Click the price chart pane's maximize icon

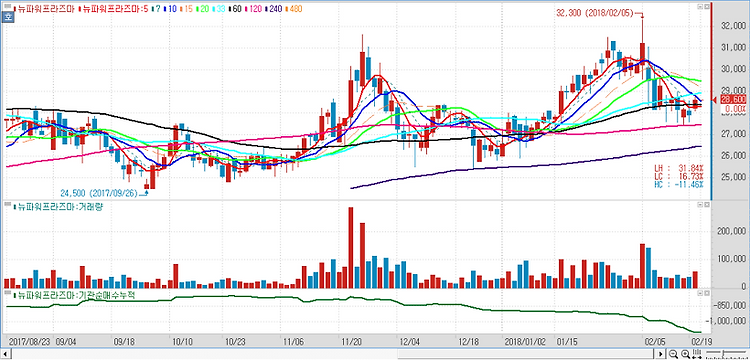pos(706,7)
